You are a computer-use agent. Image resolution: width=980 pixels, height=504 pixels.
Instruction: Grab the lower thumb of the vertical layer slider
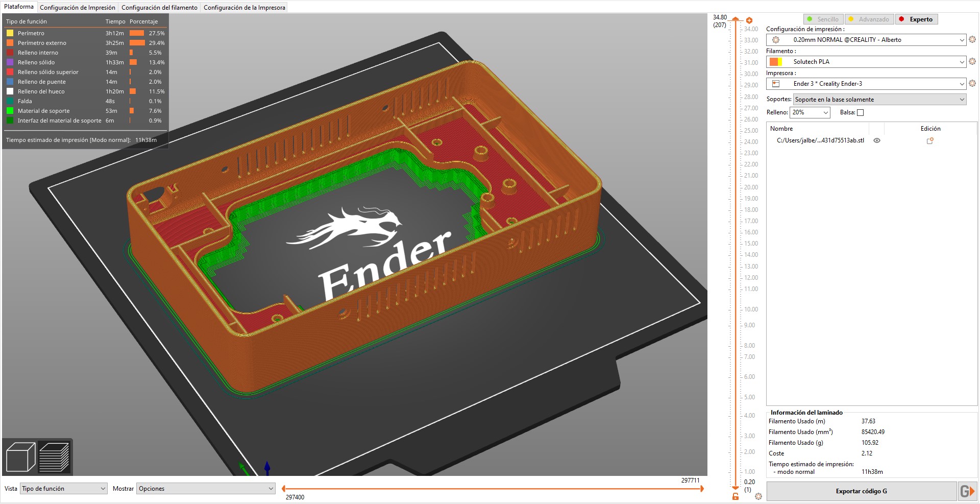pos(736,489)
